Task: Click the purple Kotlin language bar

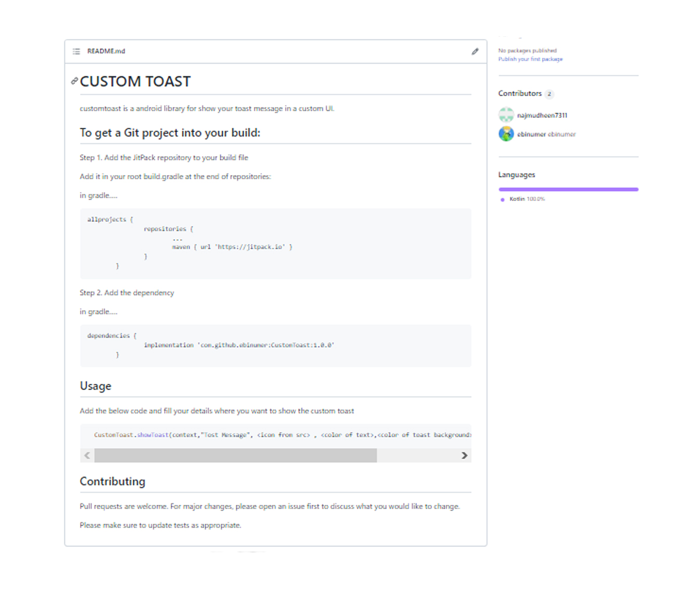Action: click(x=568, y=190)
